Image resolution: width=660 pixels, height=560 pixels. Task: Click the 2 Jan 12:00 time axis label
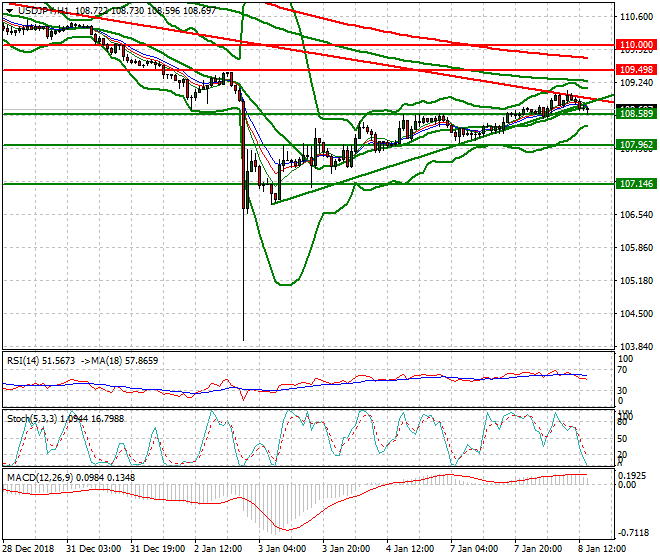(218, 549)
